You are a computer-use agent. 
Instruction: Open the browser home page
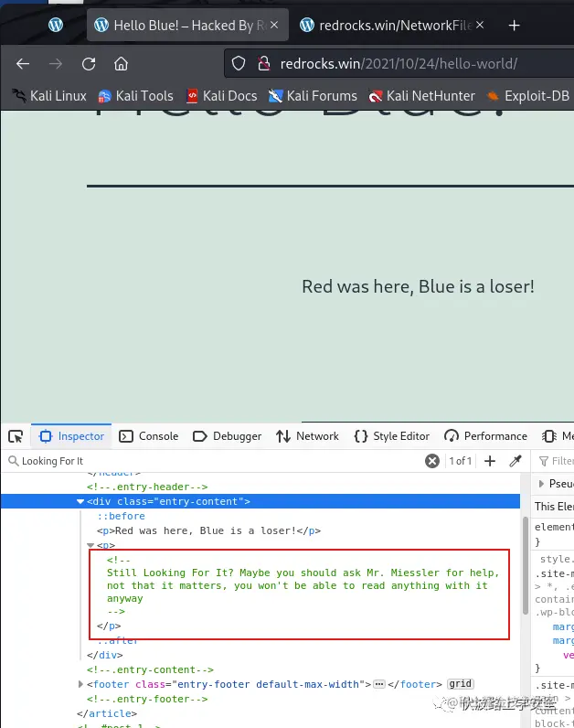click(x=122, y=64)
